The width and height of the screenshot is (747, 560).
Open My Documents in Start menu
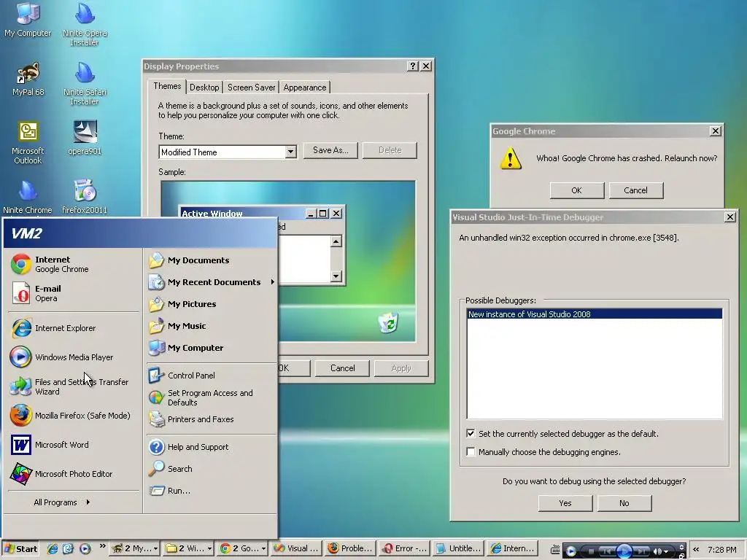pyautogui.click(x=211, y=260)
